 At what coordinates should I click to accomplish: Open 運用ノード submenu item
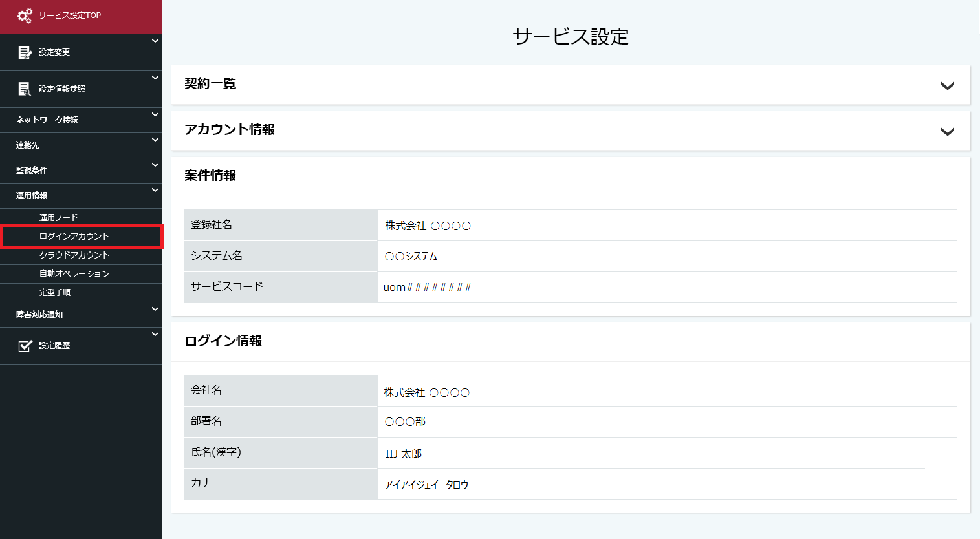[x=81, y=218]
